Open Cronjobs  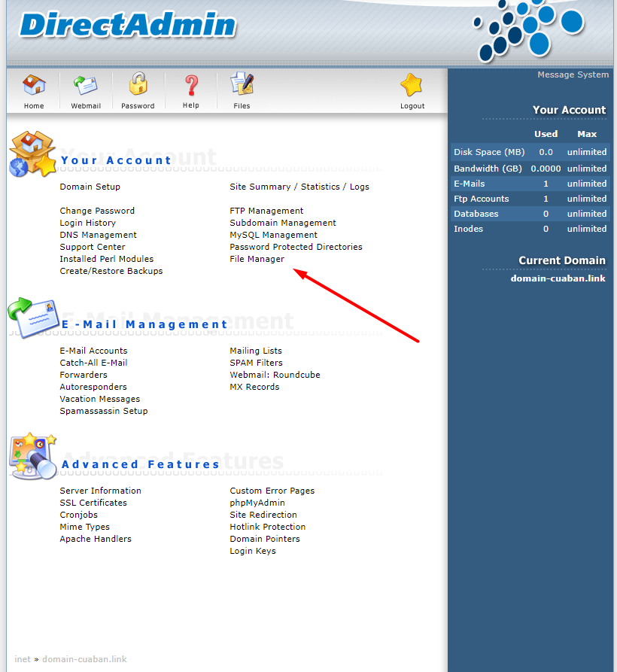(79, 515)
